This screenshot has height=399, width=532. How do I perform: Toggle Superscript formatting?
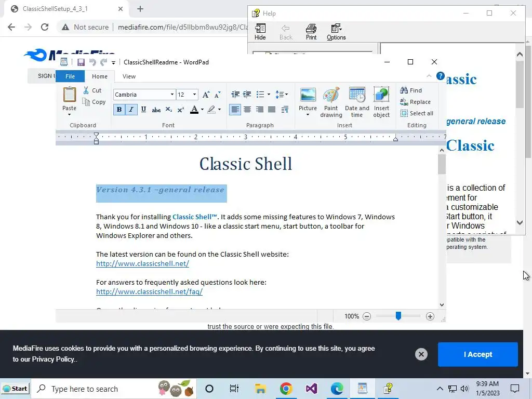[181, 109]
